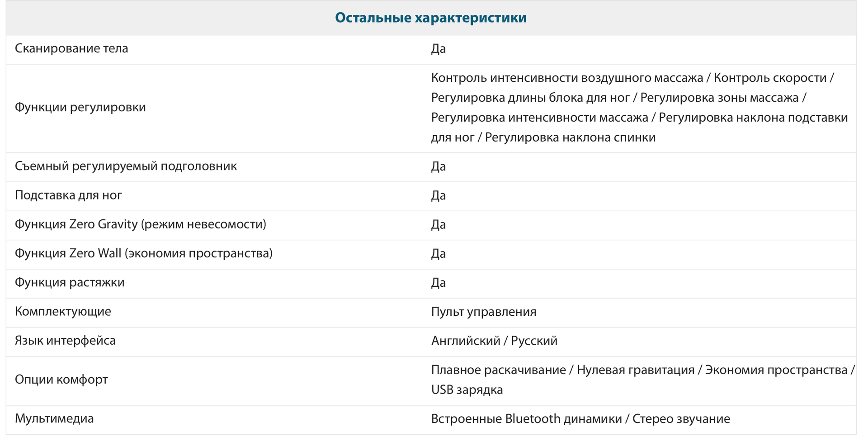This screenshot has width=868, height=446.
Task: Click the text 'Контроль интенсивности воздушного массажа'
Action: (567, 78)
